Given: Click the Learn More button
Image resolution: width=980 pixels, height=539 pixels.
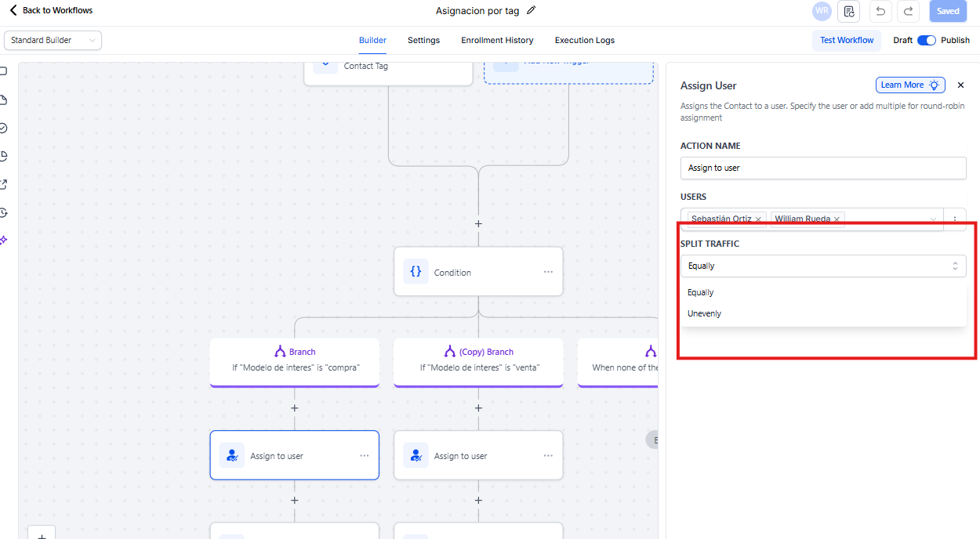Looking at the screenshot, I should click(x=909, y=85).
